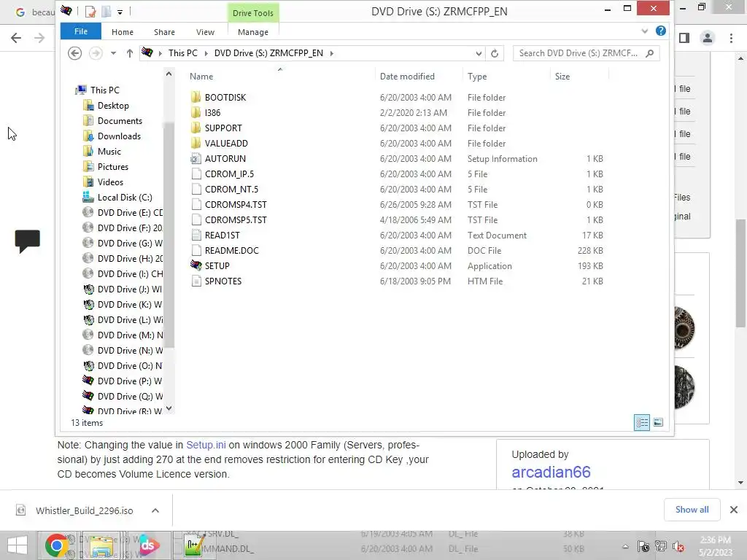
Task: Select the SETUP application icon
Action: (x=196, y=265)
